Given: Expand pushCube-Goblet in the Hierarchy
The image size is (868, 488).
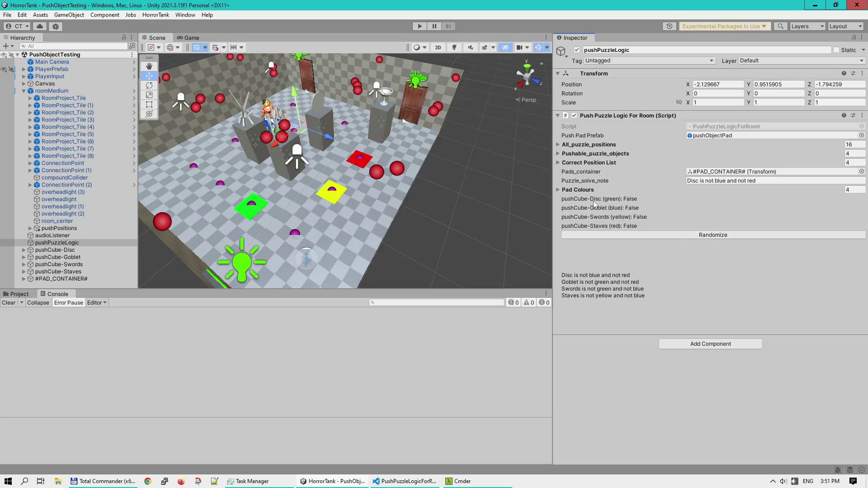Looking at the screenshot, I should pos(24,257).
